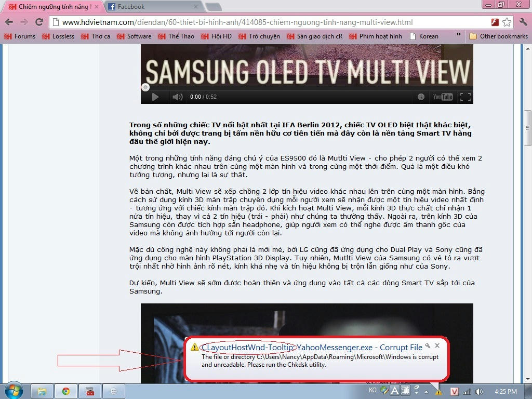
Task: Open the system volume speaker icon
Action: (x=479, y=392)
